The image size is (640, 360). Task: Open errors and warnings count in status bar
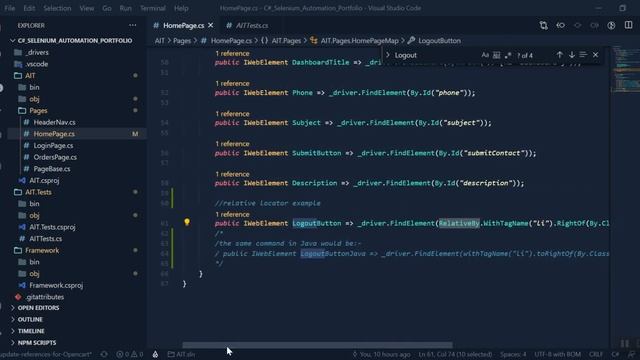[x=129, y=354]
